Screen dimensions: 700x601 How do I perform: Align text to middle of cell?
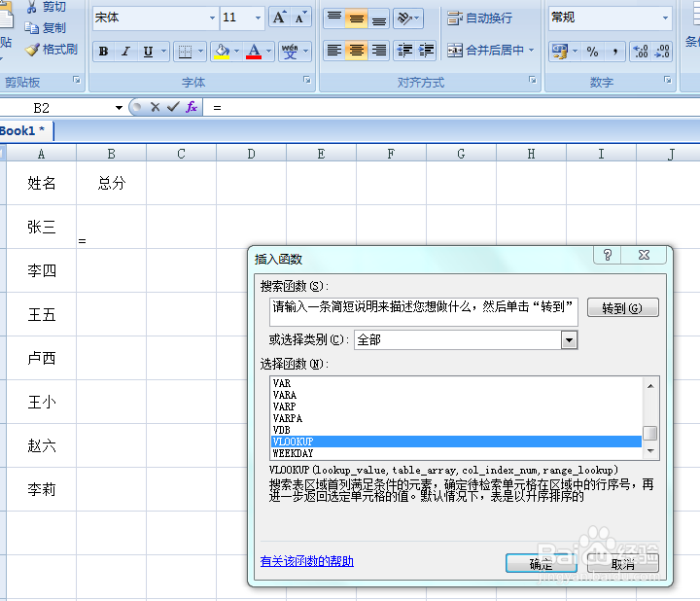pos(356,18)
